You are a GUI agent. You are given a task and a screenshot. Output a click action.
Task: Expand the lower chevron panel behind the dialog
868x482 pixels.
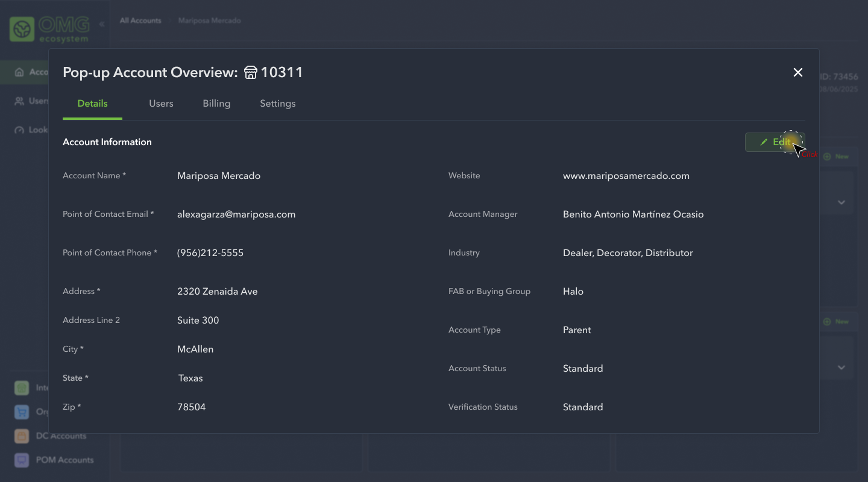(x=841, y=368)
